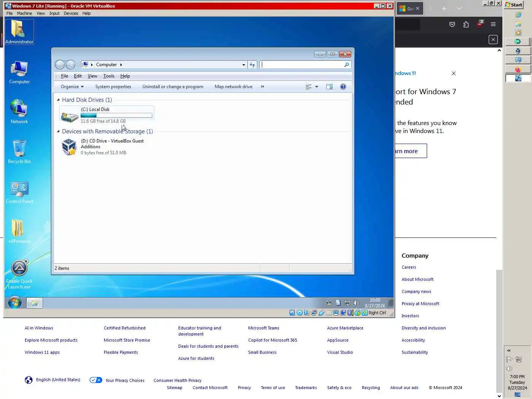
Task: Click the Explorer Back navigation button
Action: point(60,65)
